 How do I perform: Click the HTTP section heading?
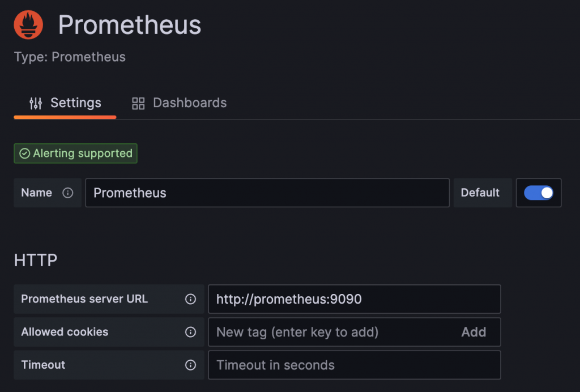click(36, 260)
